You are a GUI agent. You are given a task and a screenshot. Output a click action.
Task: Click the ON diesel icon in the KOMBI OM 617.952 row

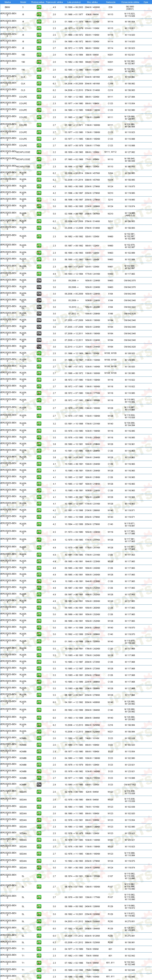39,784
